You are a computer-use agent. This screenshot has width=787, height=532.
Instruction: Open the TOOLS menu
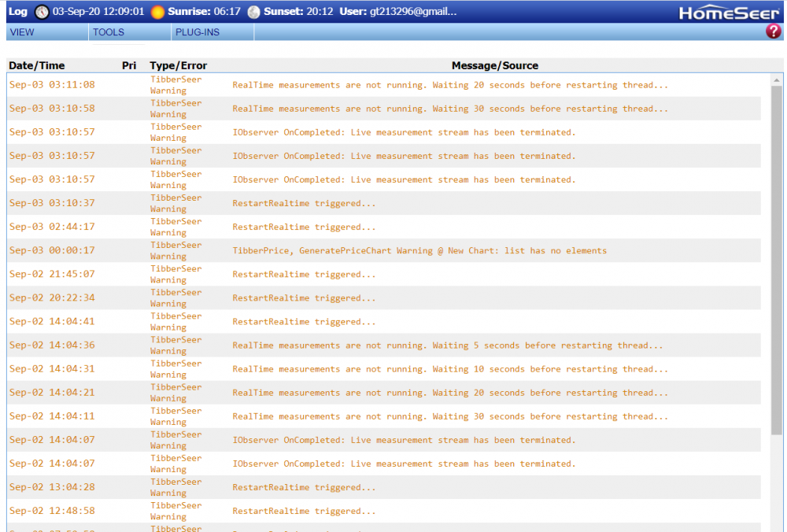(x=109, y=32)
